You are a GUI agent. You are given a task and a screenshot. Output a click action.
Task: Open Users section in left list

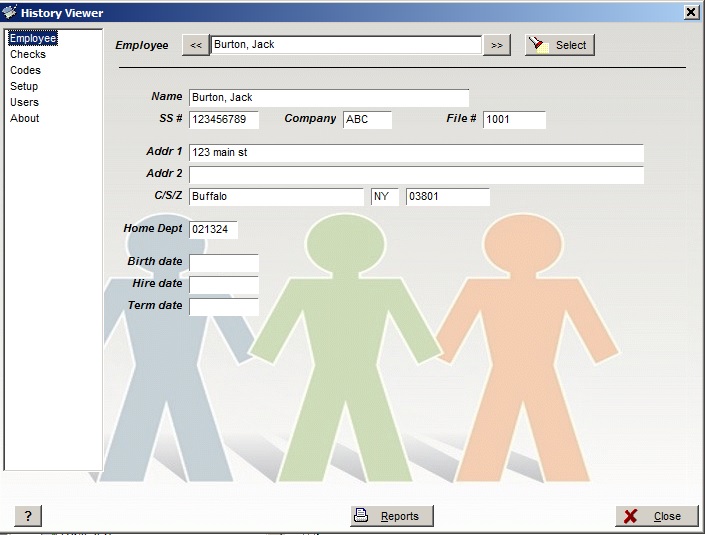pos(24,103)
